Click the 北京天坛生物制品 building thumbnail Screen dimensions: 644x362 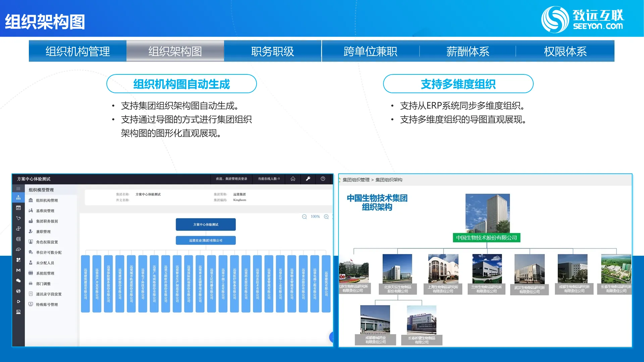pos(397,269)
